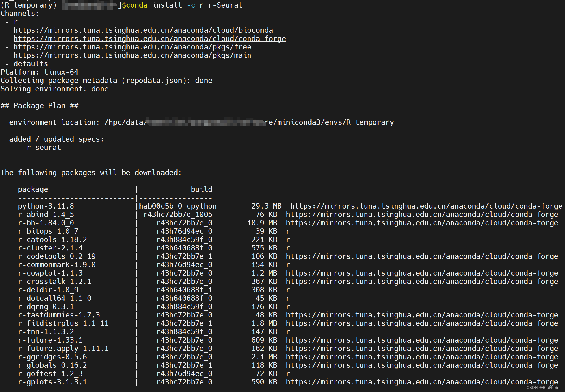
Task: Click the conda-forge link for r-crosstalk-1.2.1
Action: [422, 281]
